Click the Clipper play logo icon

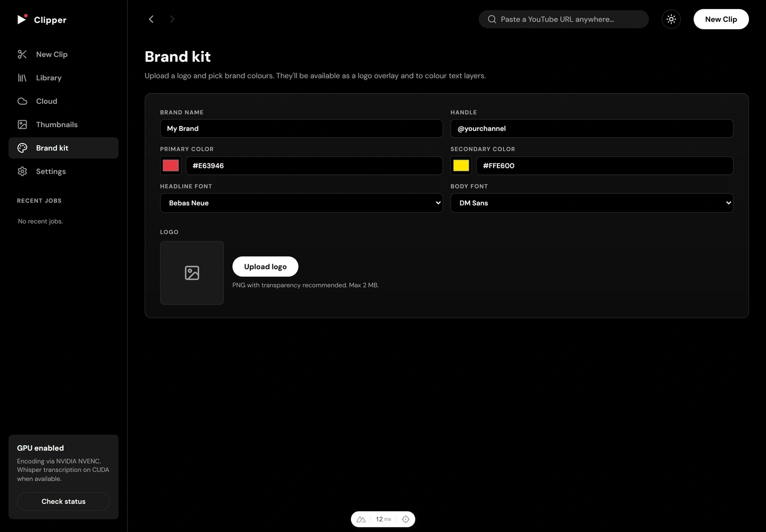[22, 19]
